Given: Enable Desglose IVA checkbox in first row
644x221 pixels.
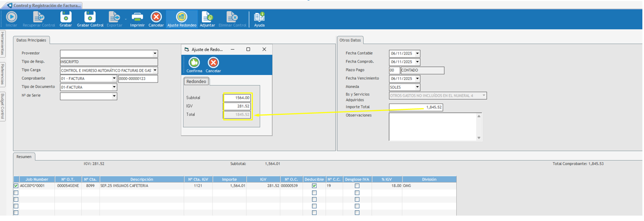Looking at the screenshot, I should [357, 186].
